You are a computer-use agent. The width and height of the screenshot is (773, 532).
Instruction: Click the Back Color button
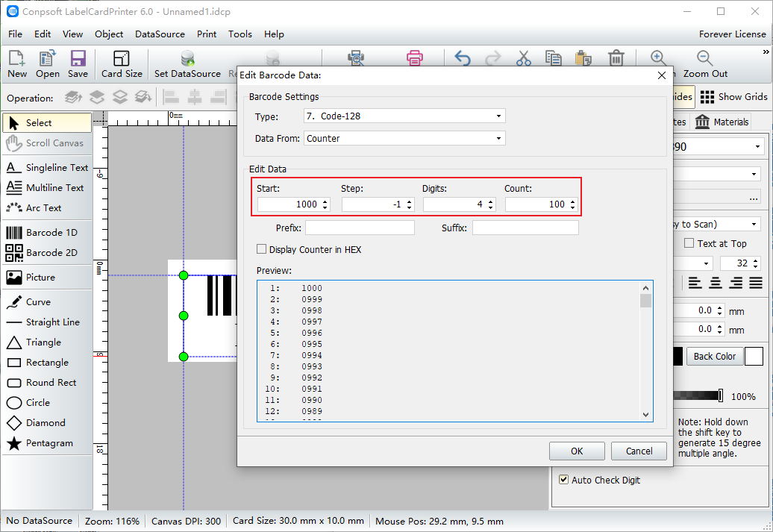714,357
